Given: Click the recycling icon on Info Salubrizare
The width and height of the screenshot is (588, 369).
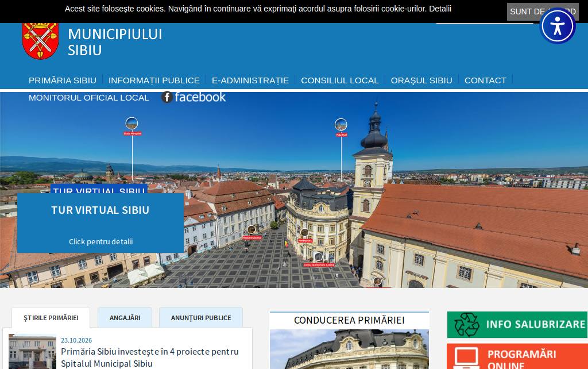Looking at the screenshot, I should [467, 324].
